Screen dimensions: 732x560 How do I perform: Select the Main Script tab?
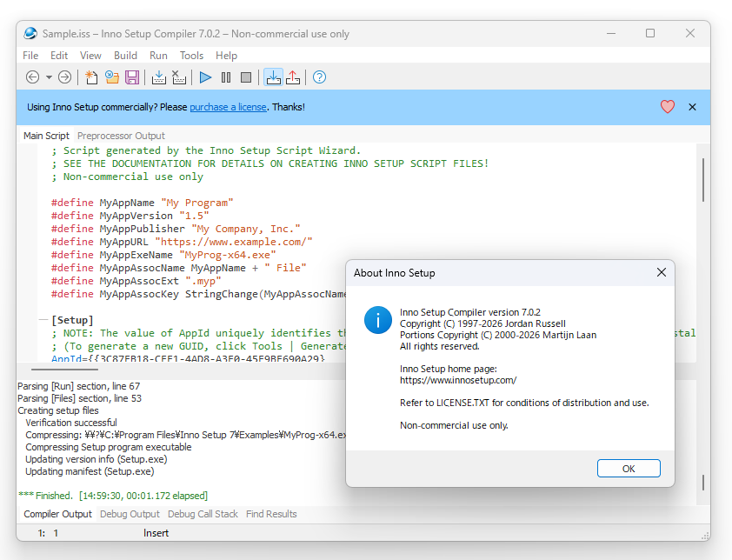click(46, 136)
